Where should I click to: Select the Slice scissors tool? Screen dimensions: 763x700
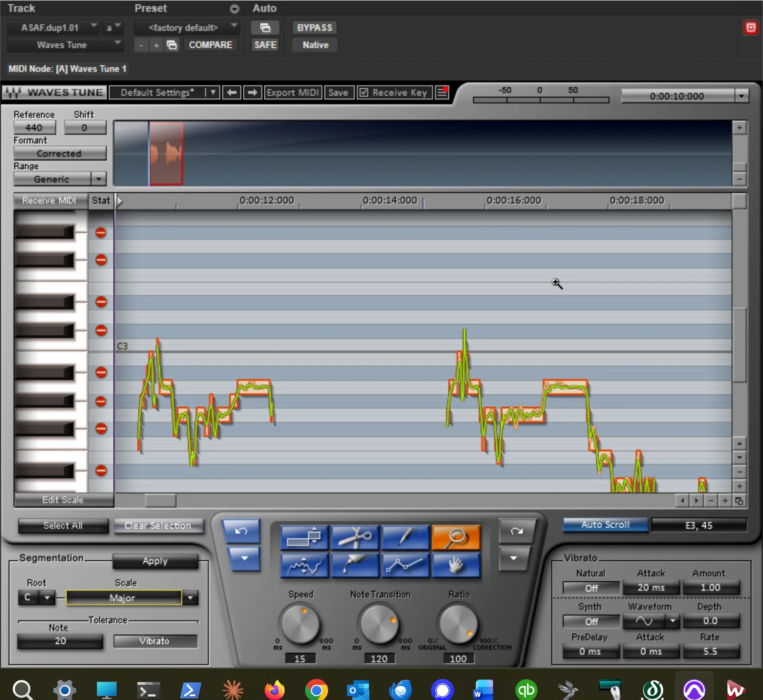point(355,538)
